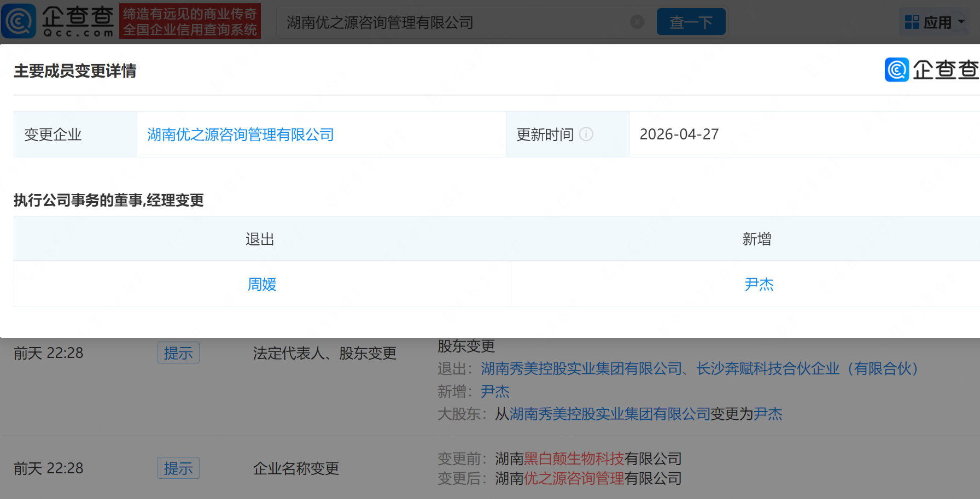Click the 股东变更 heading in the background list

(x=466, y=346)
